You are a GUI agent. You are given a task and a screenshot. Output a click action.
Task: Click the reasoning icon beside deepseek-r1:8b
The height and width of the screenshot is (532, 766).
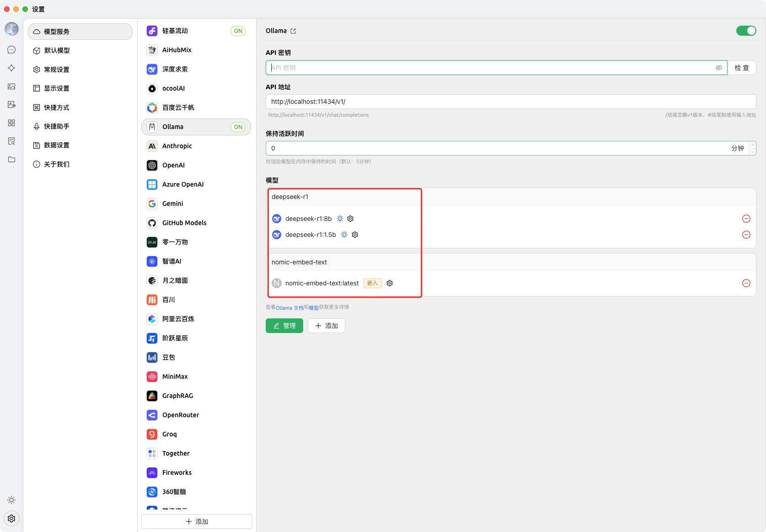(340, 219)
